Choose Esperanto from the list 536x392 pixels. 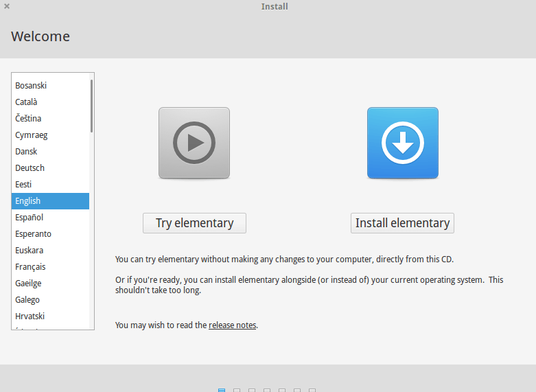click(33, 234)
